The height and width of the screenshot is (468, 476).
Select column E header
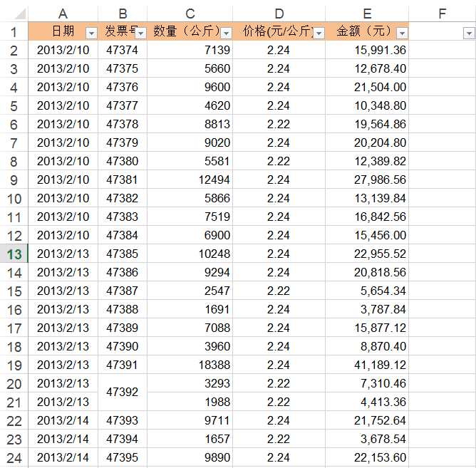pyautogui.click(x=367, y=14)
